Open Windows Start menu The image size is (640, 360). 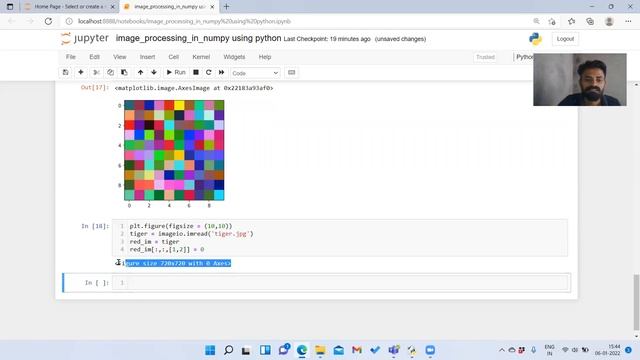pos(210,350)
